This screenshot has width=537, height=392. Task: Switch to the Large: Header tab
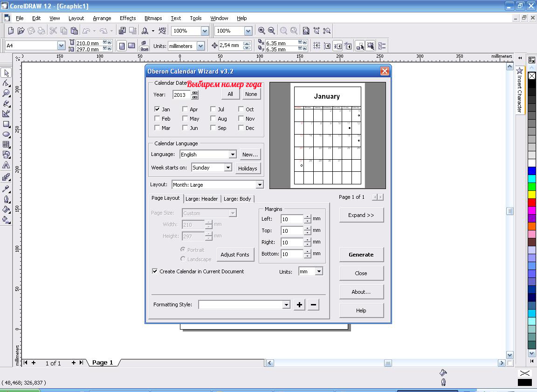pos(201,199)
